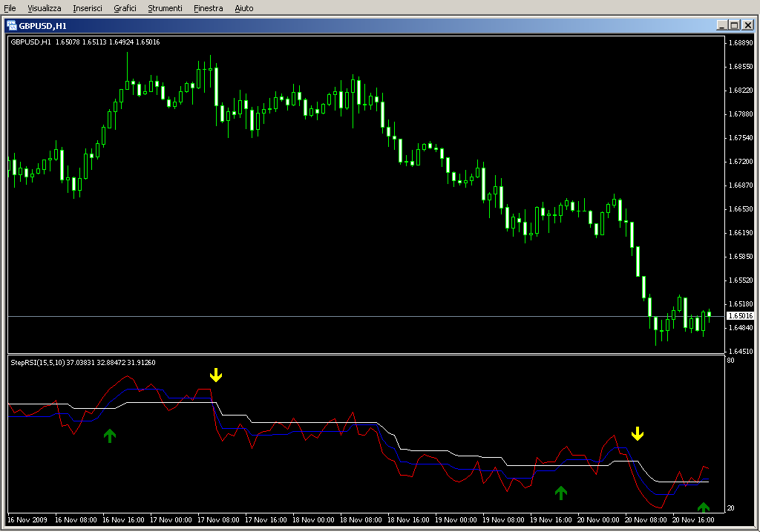Click the 16 Nov 16:00 time label
The image size is (760, 532).
tap(123, 520)
